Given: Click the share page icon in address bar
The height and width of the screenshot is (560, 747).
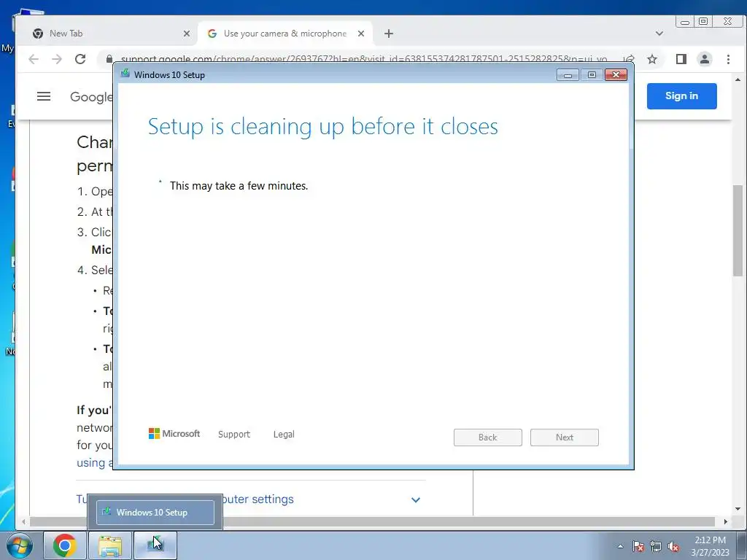Looking at the screenshot, I should 629,59.
